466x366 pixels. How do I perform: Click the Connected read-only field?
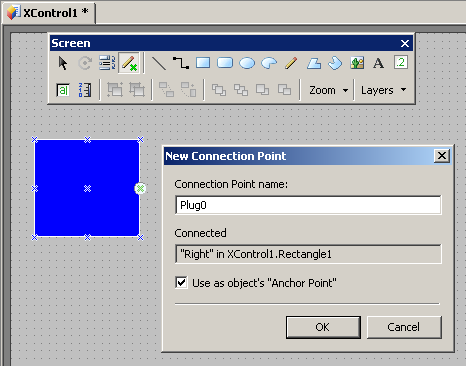click(x=308, y=254)
